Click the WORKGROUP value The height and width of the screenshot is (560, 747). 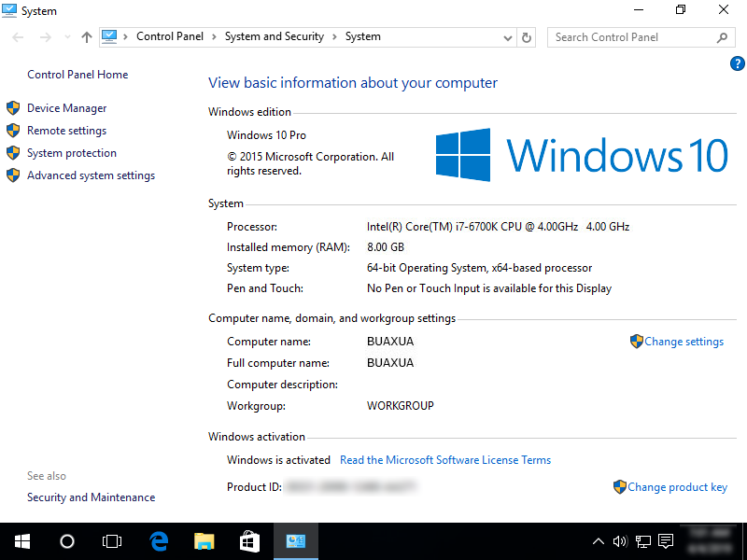(x=401, y=406)
